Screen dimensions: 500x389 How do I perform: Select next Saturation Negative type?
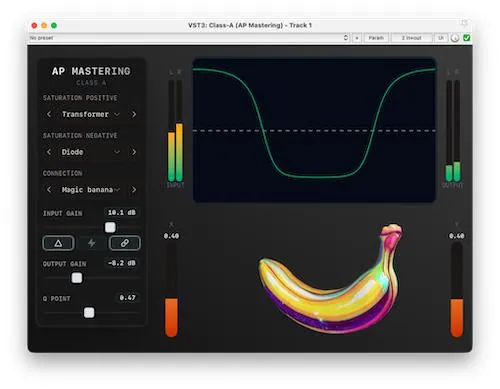(134, 152)
